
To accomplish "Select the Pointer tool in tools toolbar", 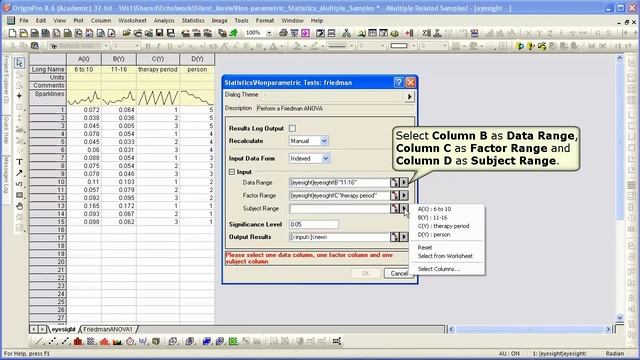I will click(x=19, y=63).
